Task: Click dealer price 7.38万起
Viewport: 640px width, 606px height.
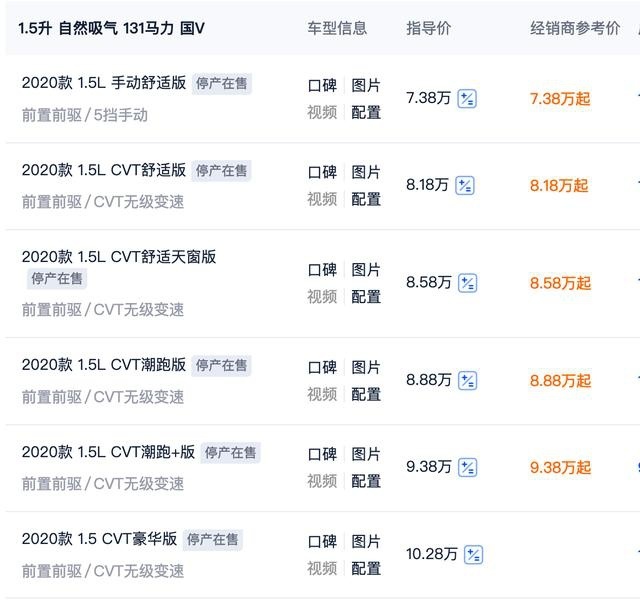Action: pyautogui.click(x=560, y=99)
